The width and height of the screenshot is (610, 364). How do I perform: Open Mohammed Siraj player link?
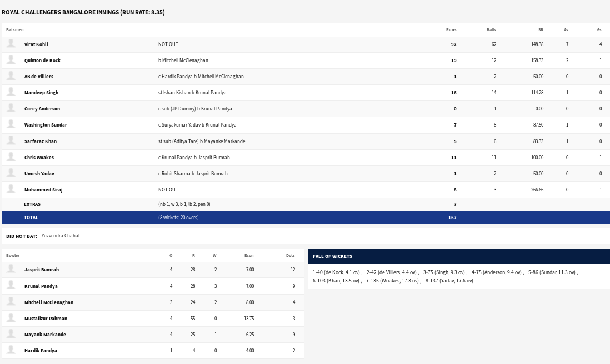point(43,190)
